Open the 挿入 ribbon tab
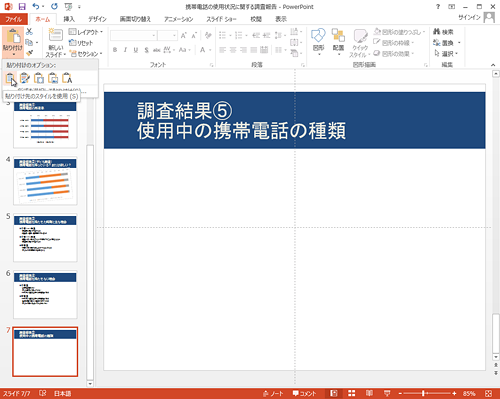Screen dimensions: 500x399 pos(69,19)
